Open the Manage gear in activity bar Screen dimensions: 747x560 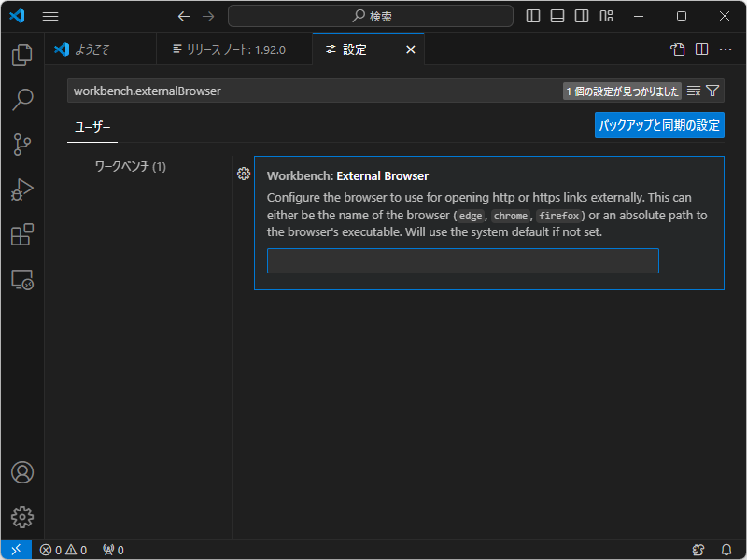click(21, 517)
